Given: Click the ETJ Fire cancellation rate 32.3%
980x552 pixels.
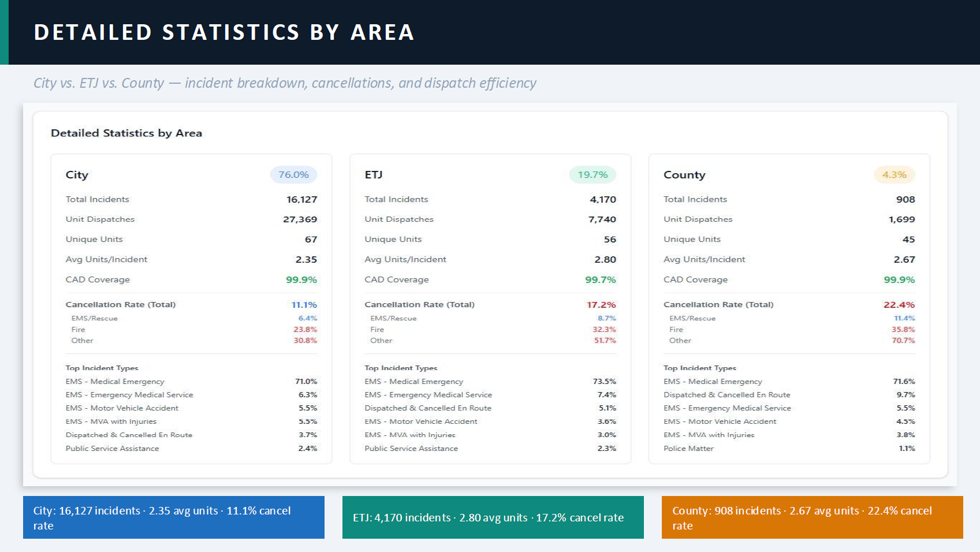Looking at the screenshot, I should point(604,330).
